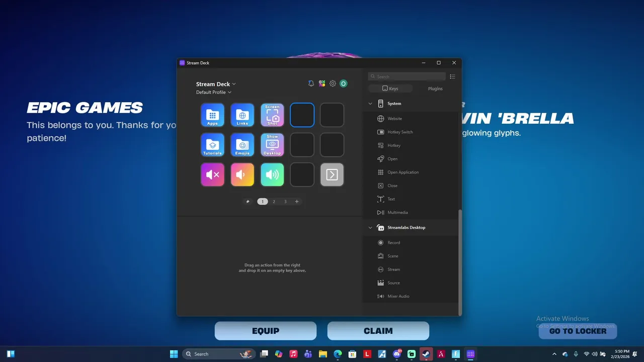The width and height of the screenshot is (644, 362).
Task: Select the Screen Shot key
Action: (272, 115)
